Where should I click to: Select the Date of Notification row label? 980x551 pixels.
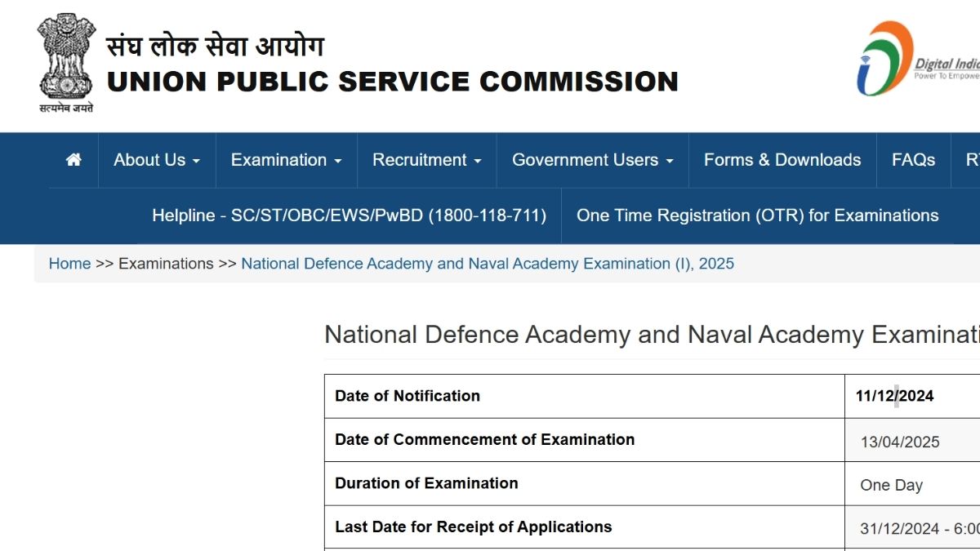[x=408, y=396]
